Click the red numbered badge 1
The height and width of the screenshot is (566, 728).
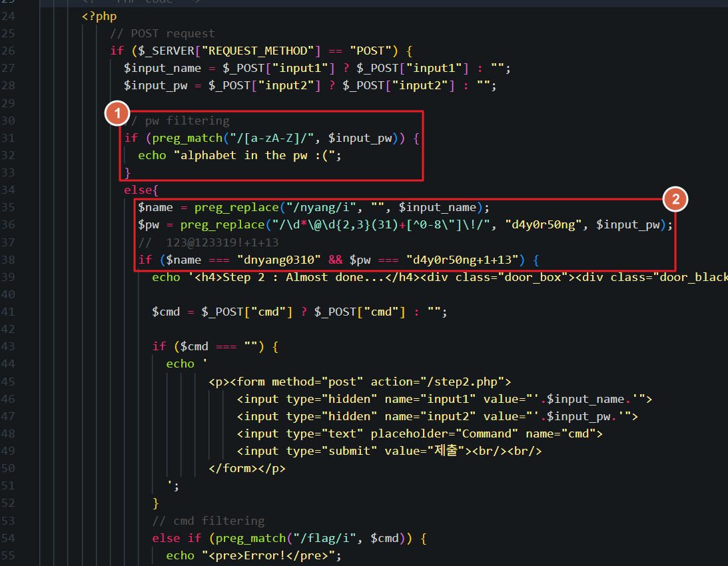point(118,115)
